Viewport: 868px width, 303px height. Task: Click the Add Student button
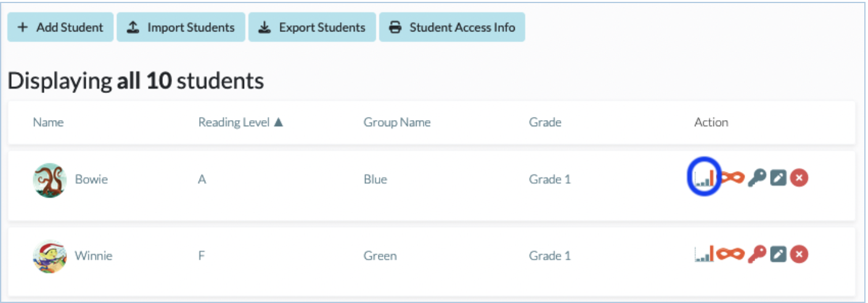point(60,27)
